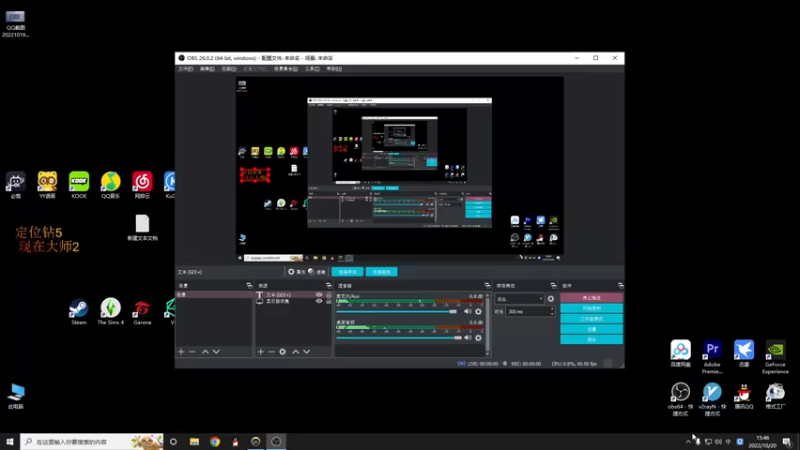Toggle lock on the display capture source

point(329,301)
